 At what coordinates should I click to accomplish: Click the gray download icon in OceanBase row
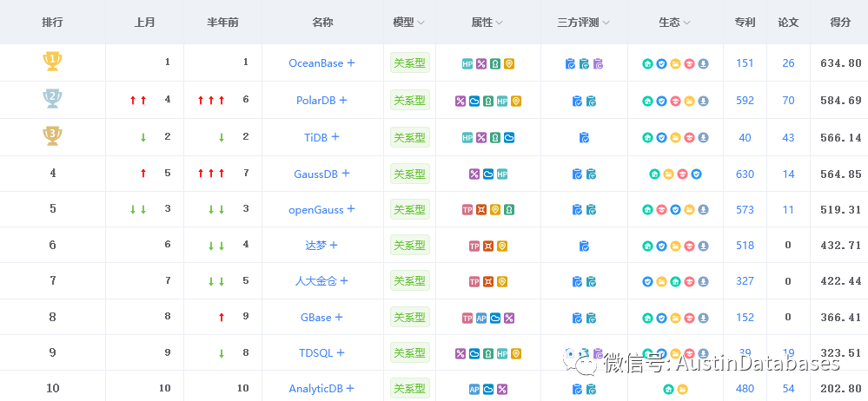(x=703, y=63)
